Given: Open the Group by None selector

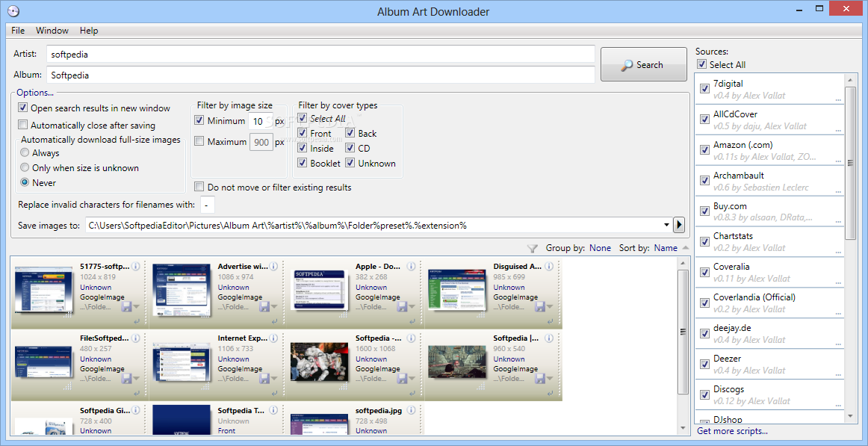Looking at the screenshot, I should [600, 249].
